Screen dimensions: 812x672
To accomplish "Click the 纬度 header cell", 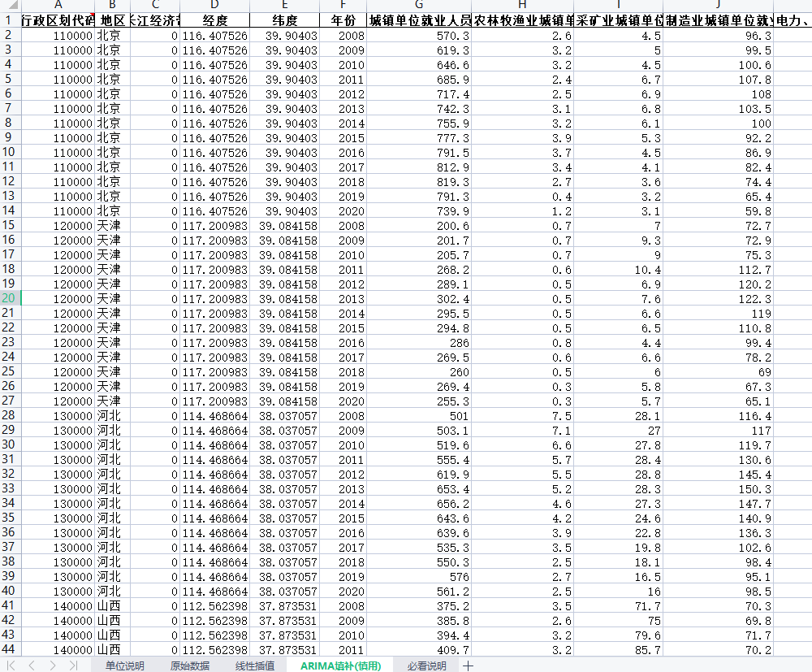I will 284,20.
